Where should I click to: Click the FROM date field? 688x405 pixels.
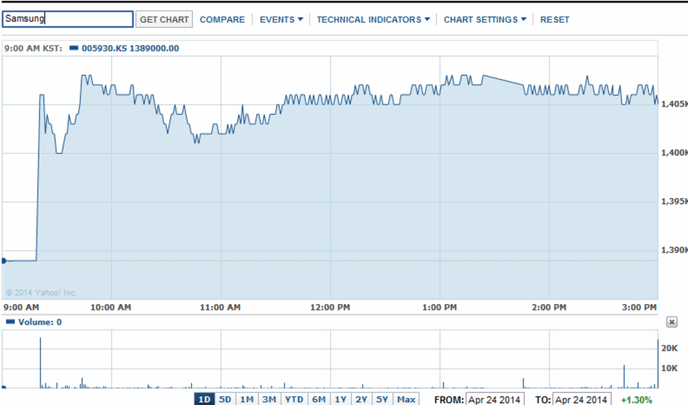[494, 399]
